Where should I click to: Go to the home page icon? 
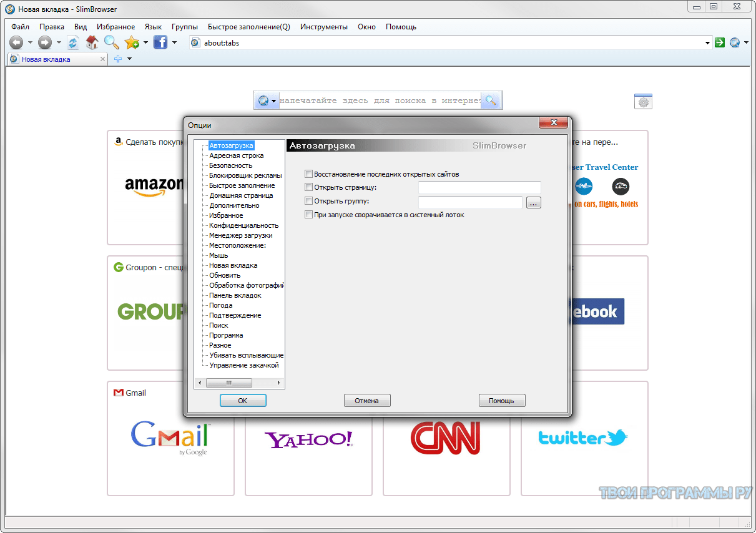tap(92, 42)
